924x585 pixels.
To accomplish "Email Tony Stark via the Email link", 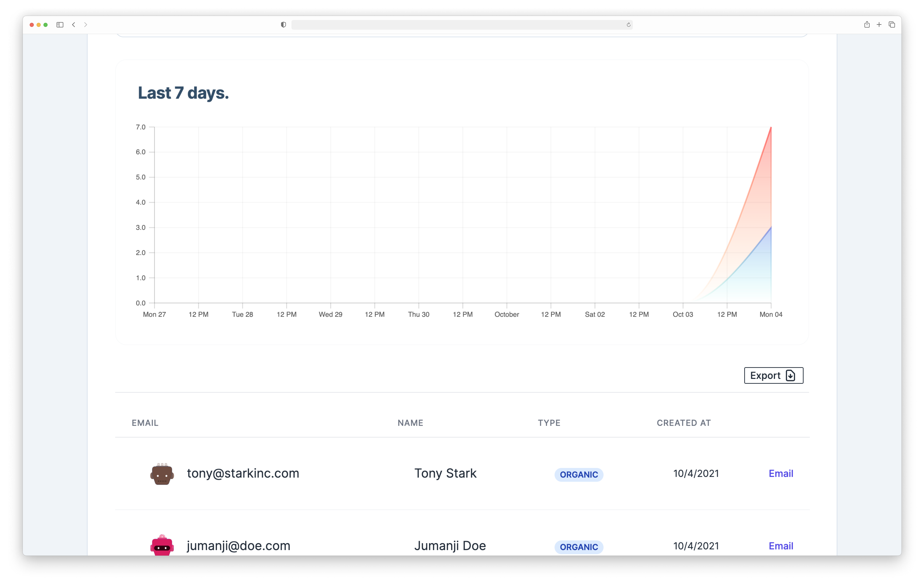I will point(781,473).
